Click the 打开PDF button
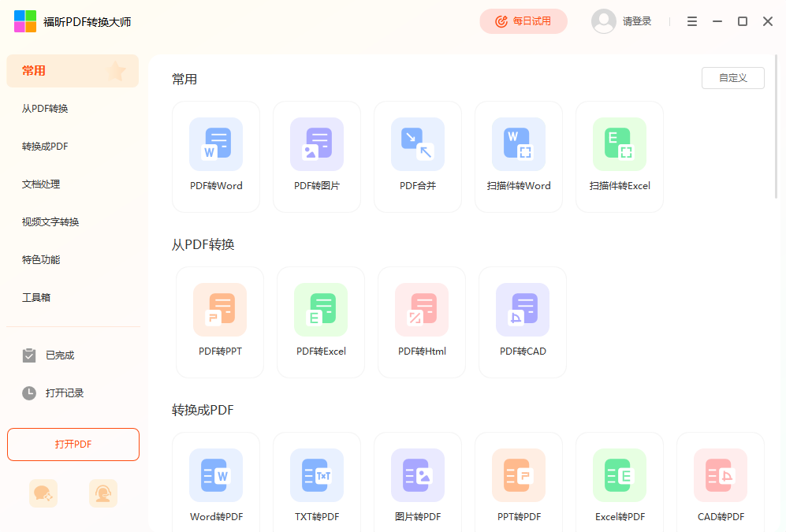The image size is (786, 532). (73, 445)
